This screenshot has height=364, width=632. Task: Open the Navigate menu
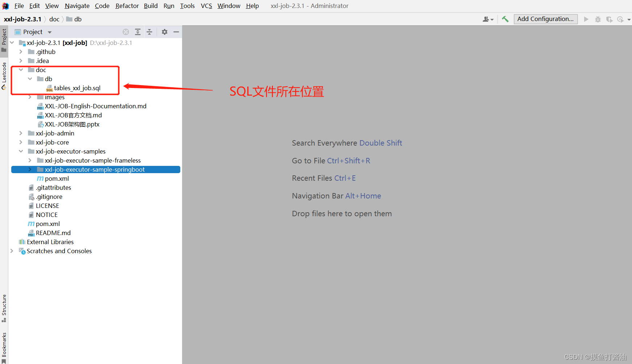pos(77,6)
